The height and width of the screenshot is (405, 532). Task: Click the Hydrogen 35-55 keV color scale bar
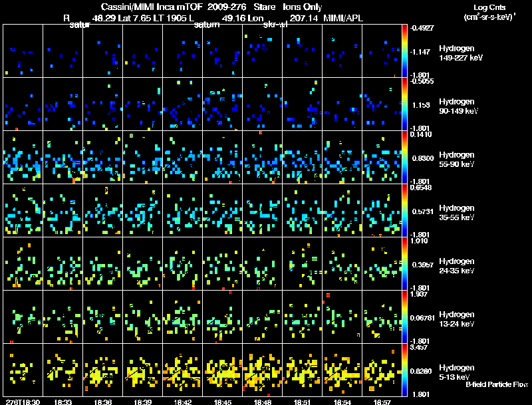(404, 211)
